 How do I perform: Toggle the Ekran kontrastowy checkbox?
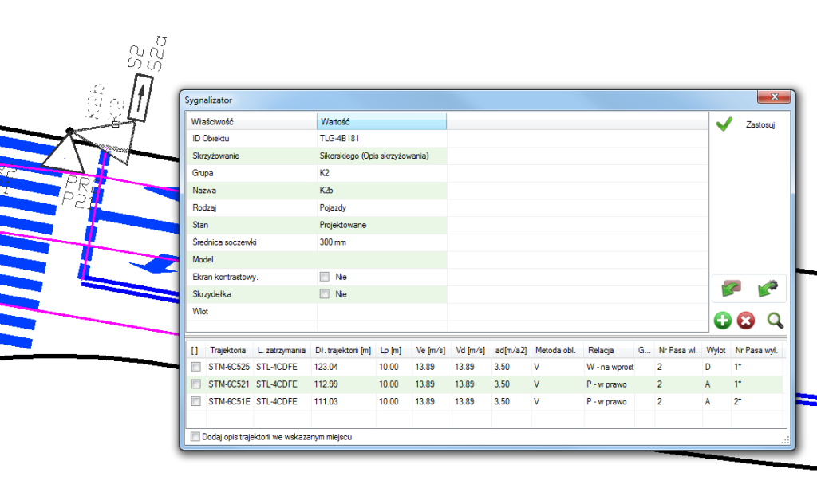pos(325,277)
